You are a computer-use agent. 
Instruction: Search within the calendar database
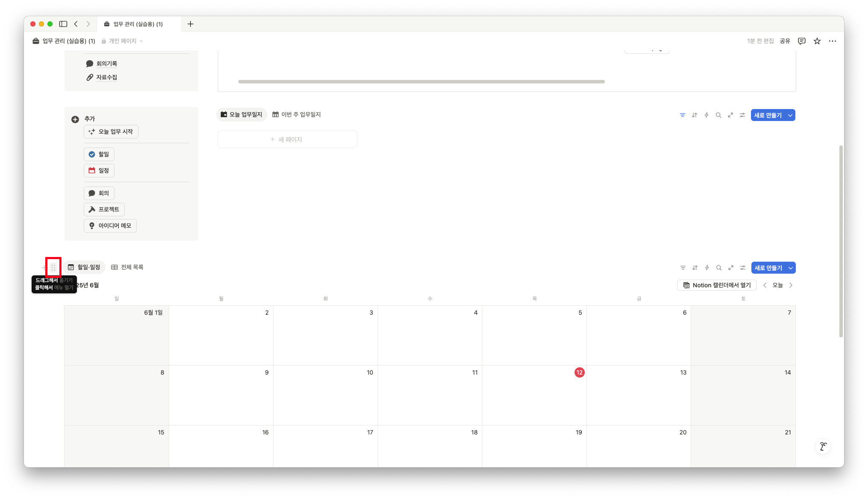[x=719, y=268]
